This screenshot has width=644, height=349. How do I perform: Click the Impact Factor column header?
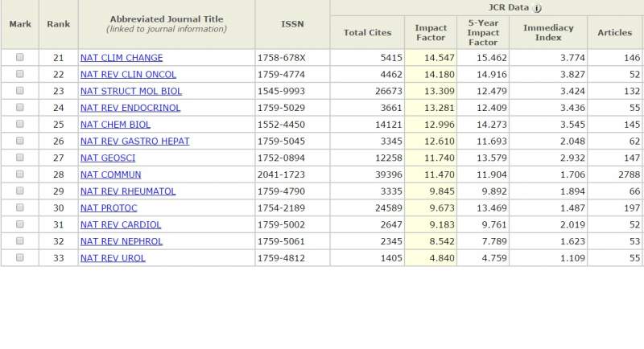[x=431, y=32]
